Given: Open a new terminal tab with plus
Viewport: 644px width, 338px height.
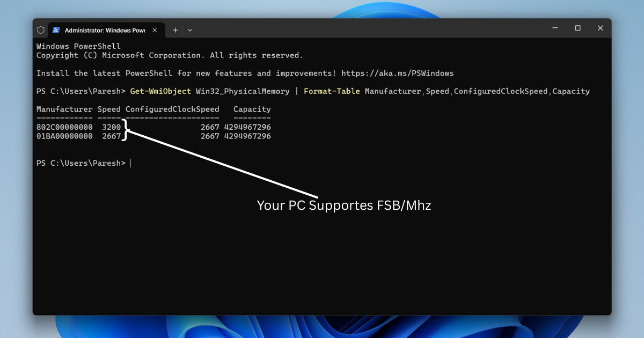Looking at the screenshot, I should pos(175,30).
